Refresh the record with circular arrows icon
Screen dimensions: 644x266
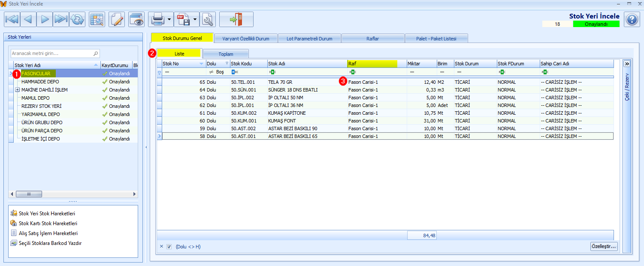click(78, 19)
